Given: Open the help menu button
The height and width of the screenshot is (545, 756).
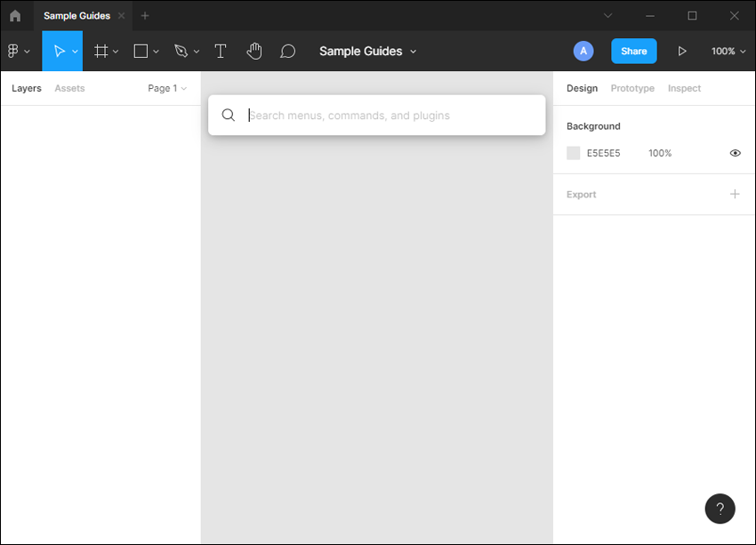Looking at the screenshot, I should tap(720, 509).
